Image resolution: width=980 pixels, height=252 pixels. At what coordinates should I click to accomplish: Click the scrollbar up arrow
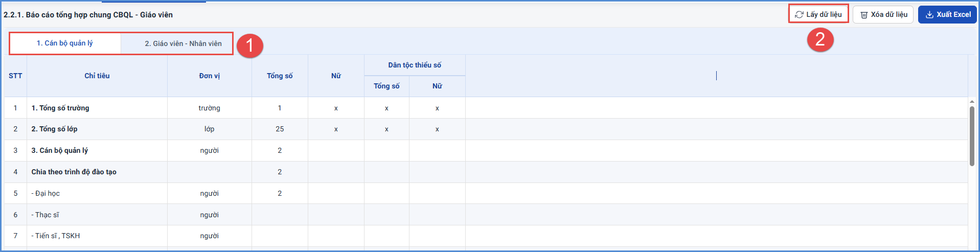pyautogui.click(x=972, y=102)
